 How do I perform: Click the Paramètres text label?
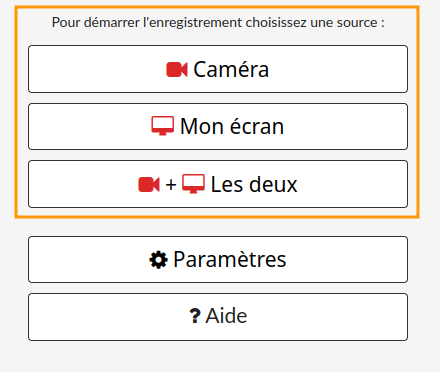click(x=230, y=259)
